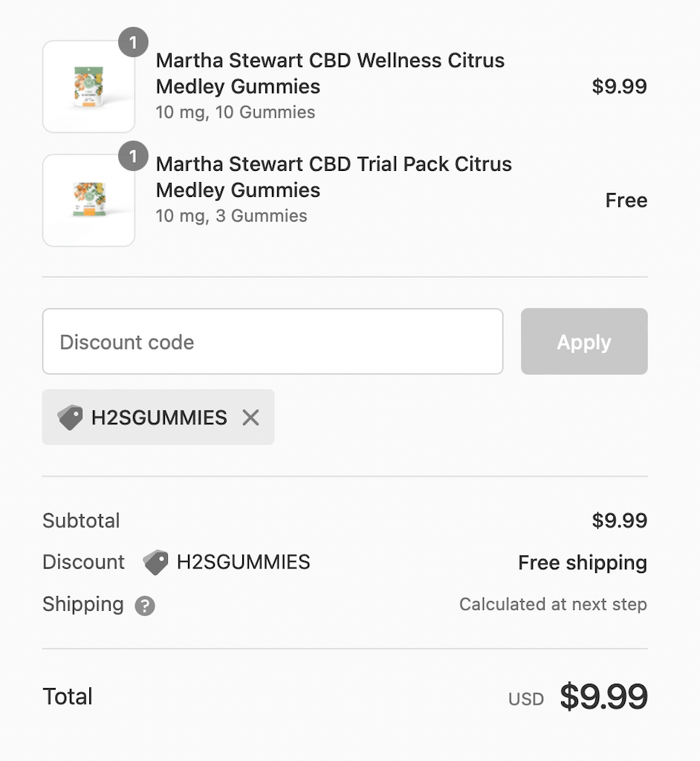Click "Calculated at next step" shipping text

[552, 604]
